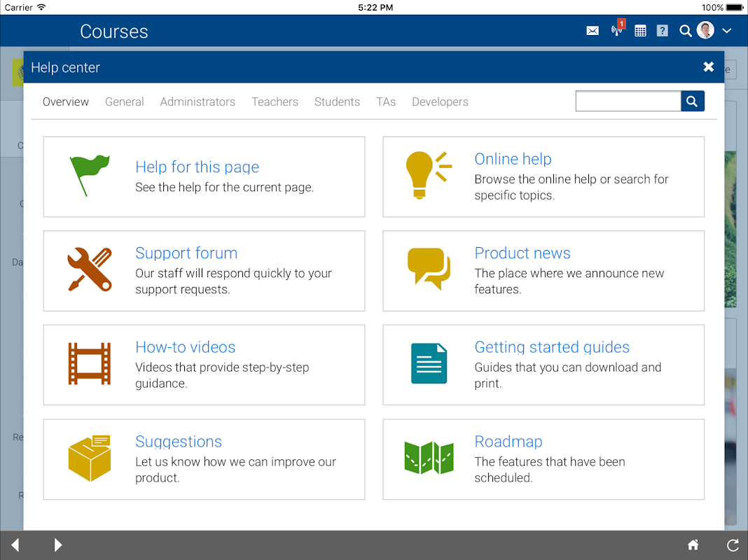
Task: Switch to the TAs tab
Action: point(386,102)
